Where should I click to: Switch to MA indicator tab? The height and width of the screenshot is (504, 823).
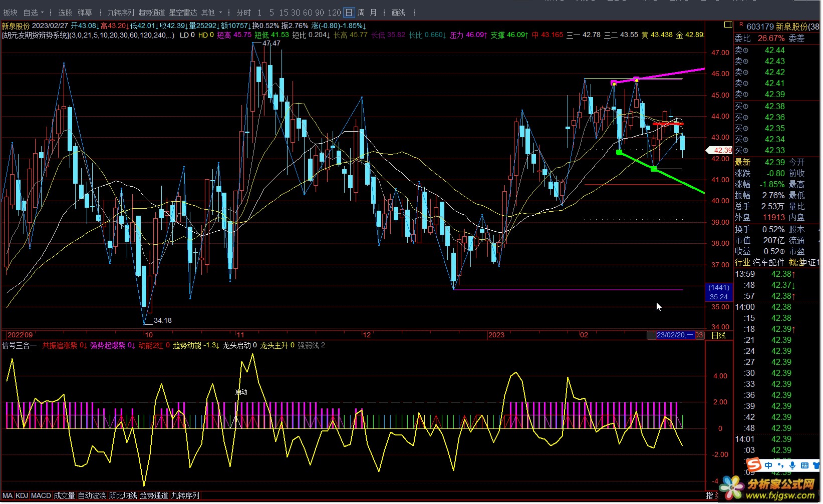click(8, 496)
